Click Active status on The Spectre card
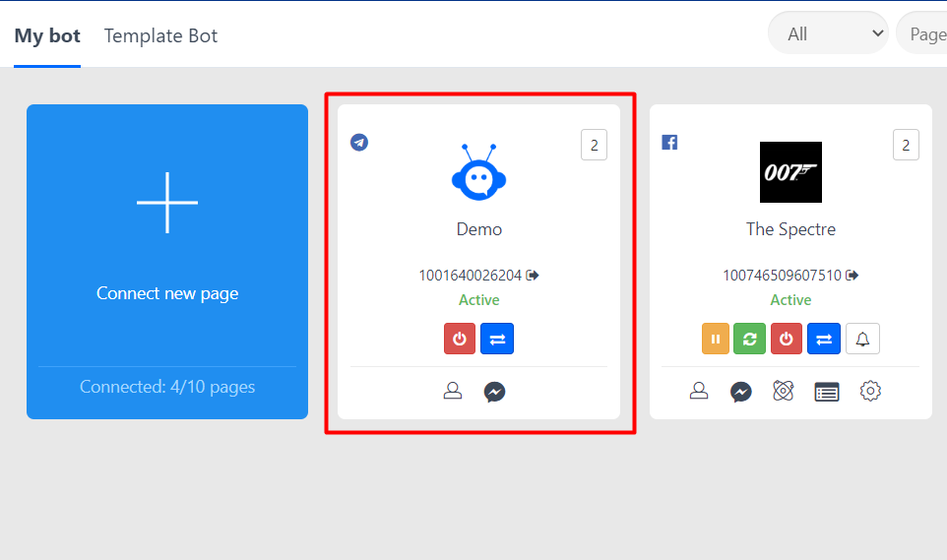The height and width of the screenshot is (560, 947). coord(790,300)
